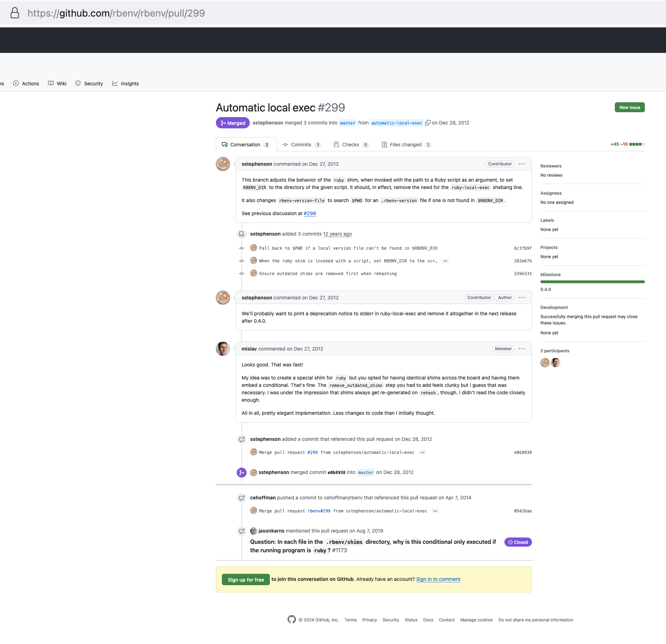Open the automatic-local-exec branch link

coord(396,123)
